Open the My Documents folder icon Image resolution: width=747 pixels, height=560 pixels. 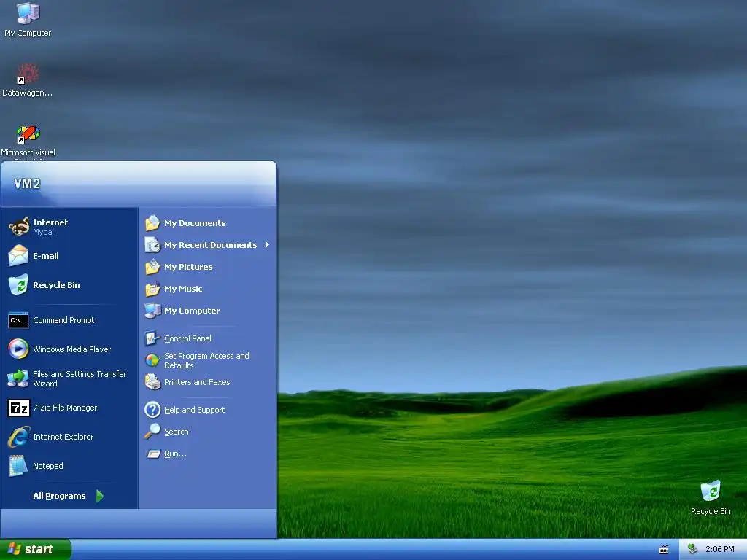152,223
